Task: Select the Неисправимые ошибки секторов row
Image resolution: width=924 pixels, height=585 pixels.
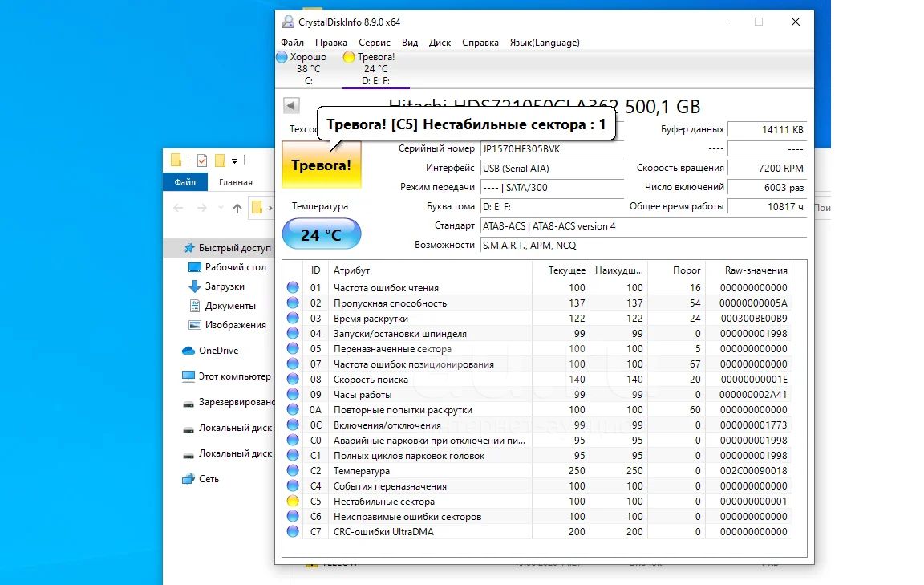Action: [x=537, y=517]
